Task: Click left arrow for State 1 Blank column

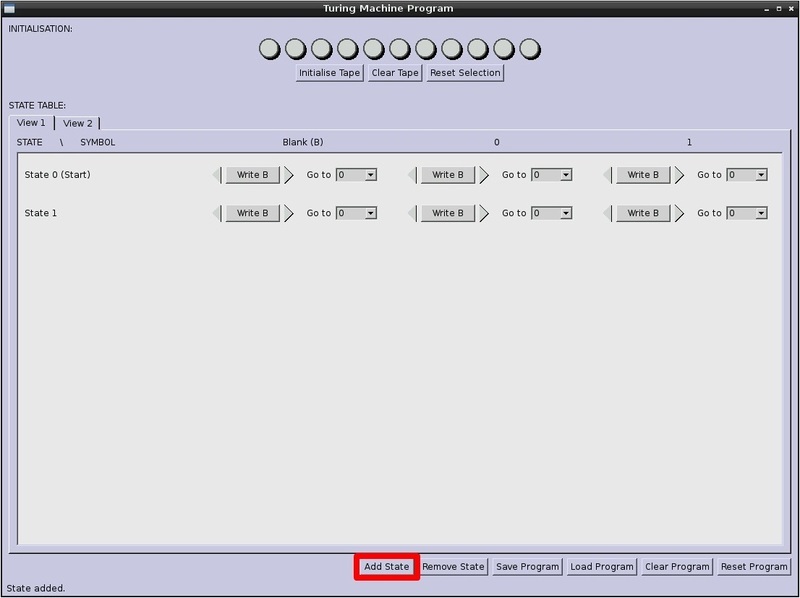Action: click(217, 213)
